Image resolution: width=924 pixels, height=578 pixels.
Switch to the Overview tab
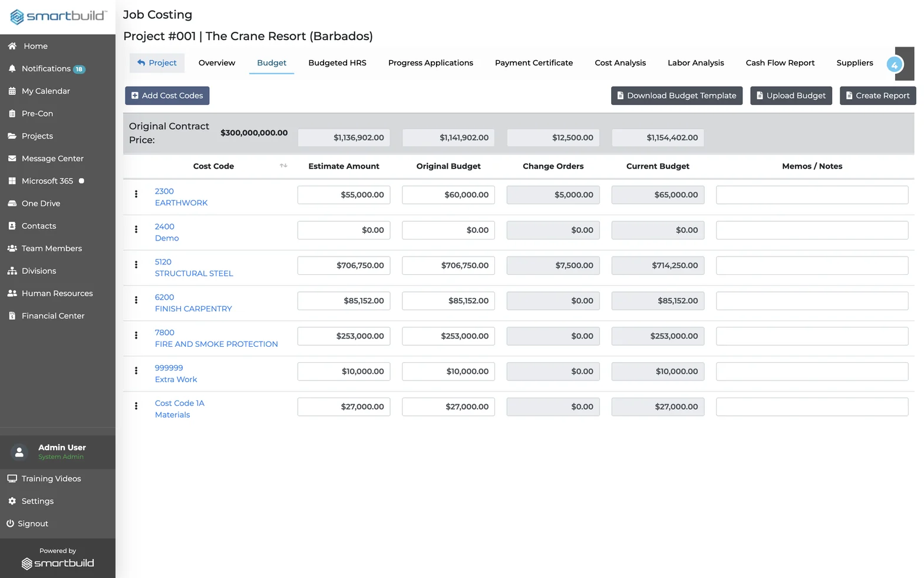click(x=217, y=63)
